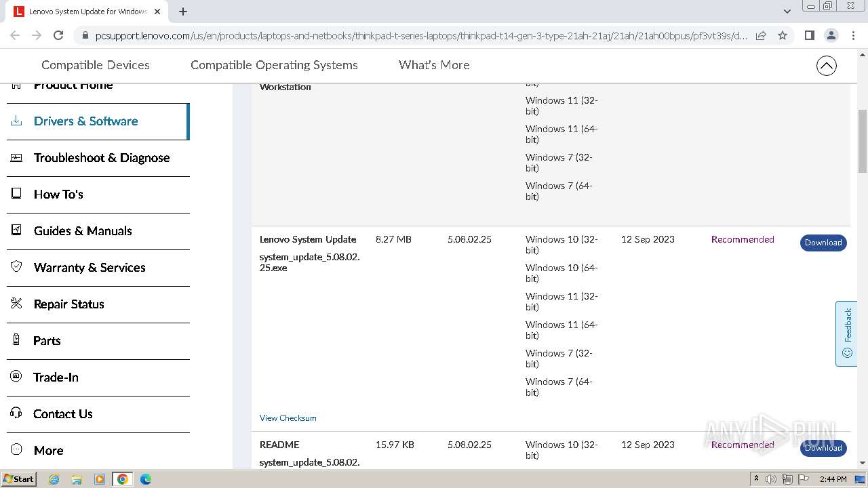Open the tab search dropdown arrow
This screenshot has width=868, height=488.
[787, 12]
